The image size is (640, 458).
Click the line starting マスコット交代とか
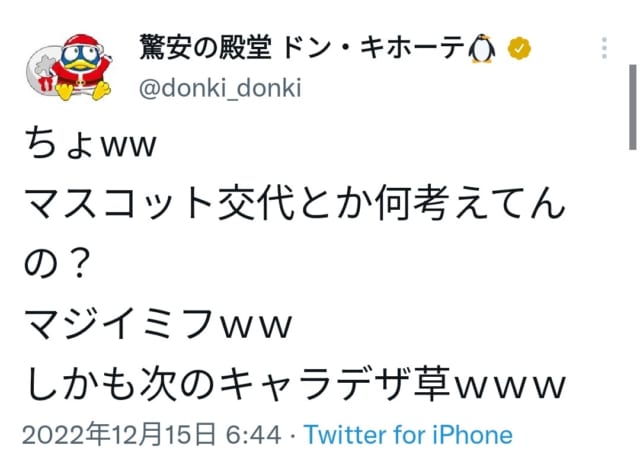(x=295, y=203)
